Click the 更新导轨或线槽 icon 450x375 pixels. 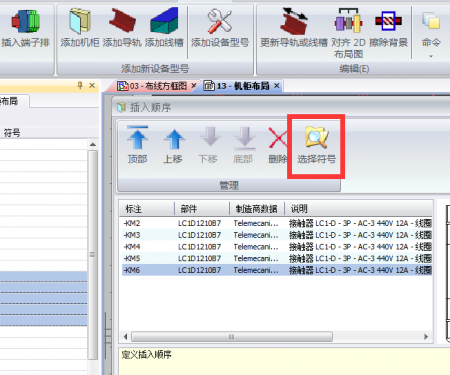pyautogui.click(x=294, y=21)
